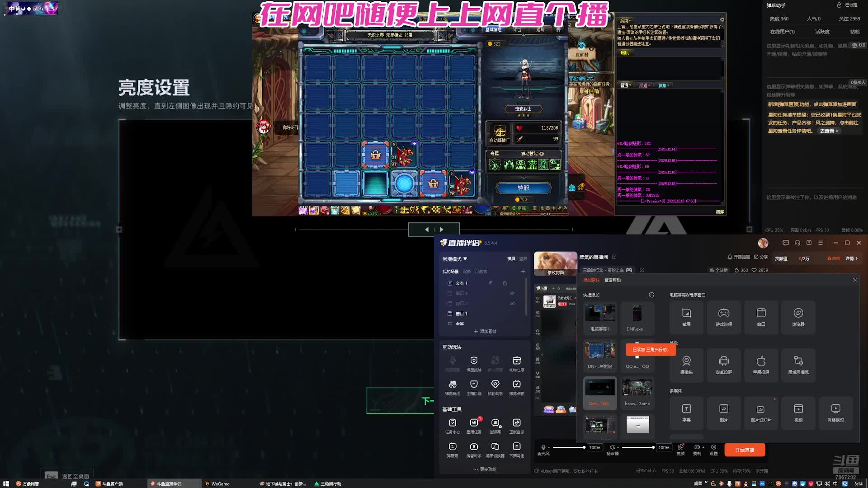
Task: Toggle visibility of layer 窗口 3
Action: (512, 293)
